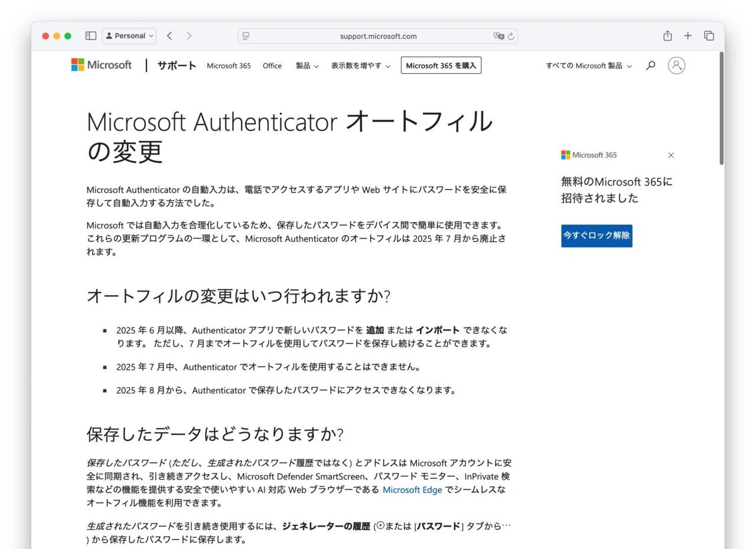Click the translate page icon
756x549 pixels.
coord(498,36)
